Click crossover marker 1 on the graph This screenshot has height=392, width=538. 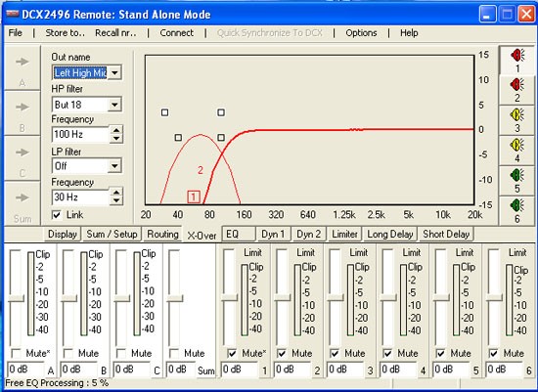[x=194, y=196]
